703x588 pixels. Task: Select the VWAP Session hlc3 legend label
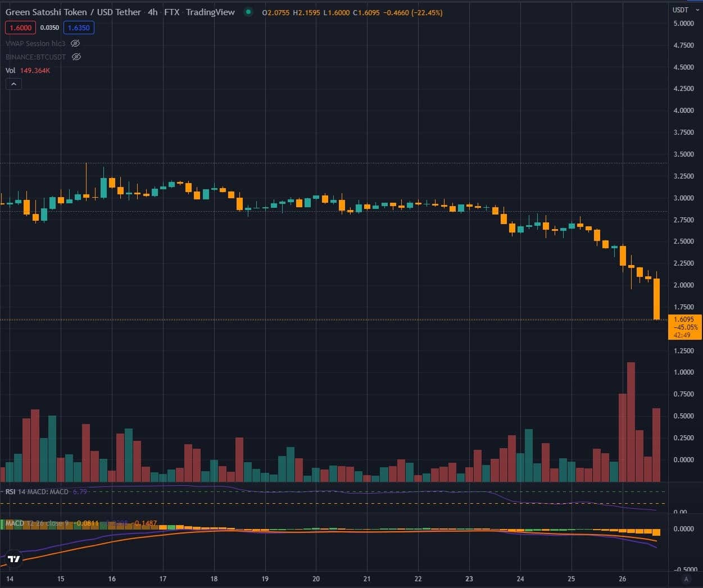pyautogui.click(x=35, y=43)
